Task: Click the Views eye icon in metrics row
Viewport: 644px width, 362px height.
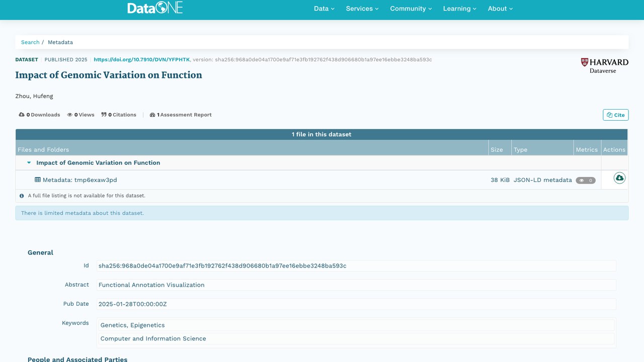Action: 70,115
